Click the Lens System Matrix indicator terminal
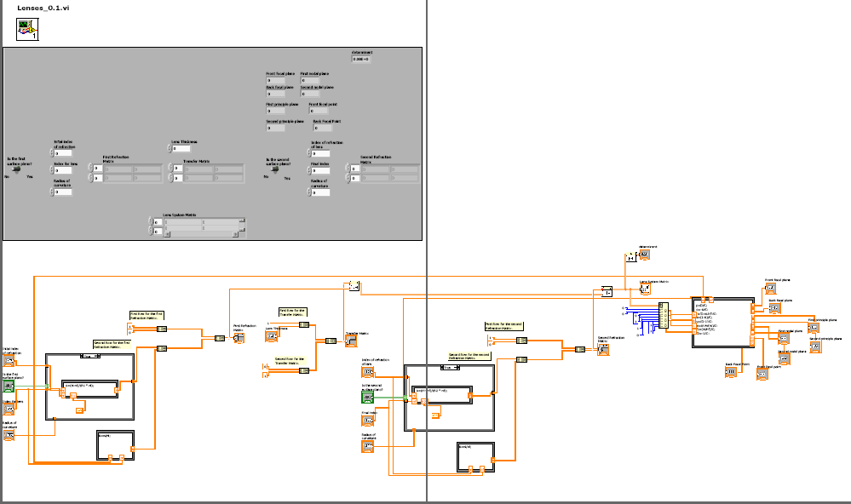Viewport: 851px width, 504px height. (645, 289)
